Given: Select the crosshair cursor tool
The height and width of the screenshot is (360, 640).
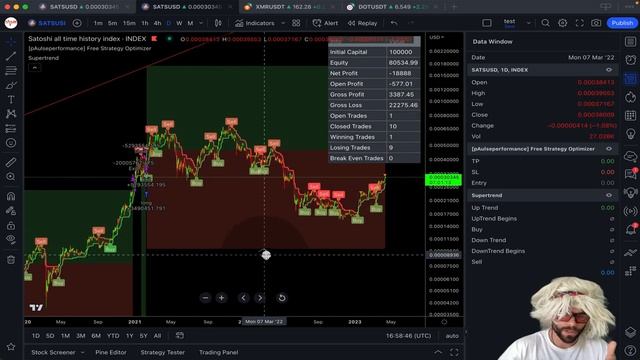Looking at the screenshot, I should point(11,41).
